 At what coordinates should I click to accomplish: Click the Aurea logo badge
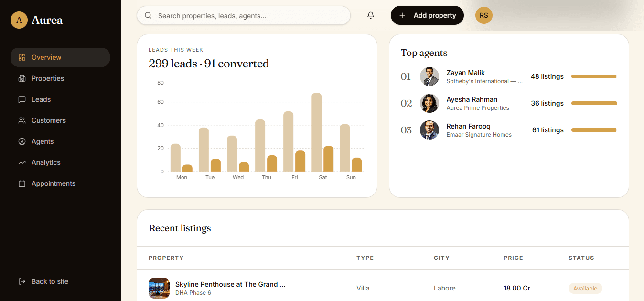19,20
